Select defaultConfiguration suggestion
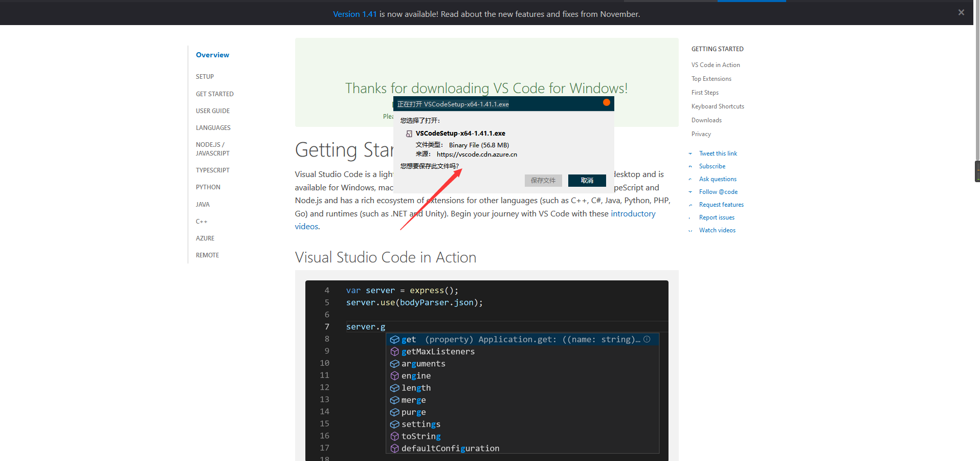Image resolution: width=980 pixels, height=461 pixels. point(522,448)
